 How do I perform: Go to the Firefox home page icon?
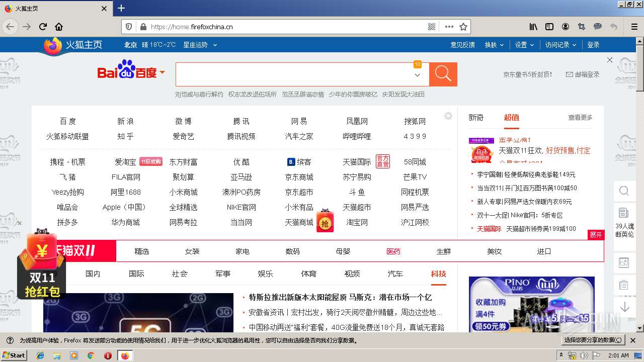point(59,27)
